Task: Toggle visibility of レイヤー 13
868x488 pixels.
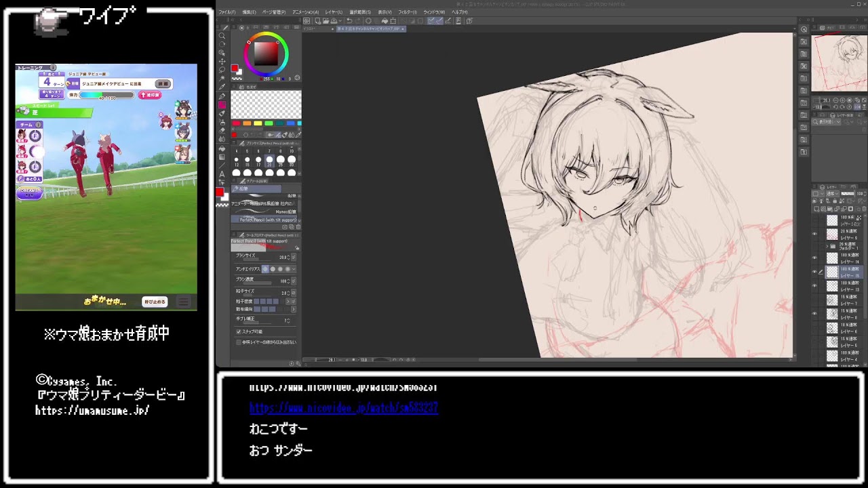Action: pos(814,285)
